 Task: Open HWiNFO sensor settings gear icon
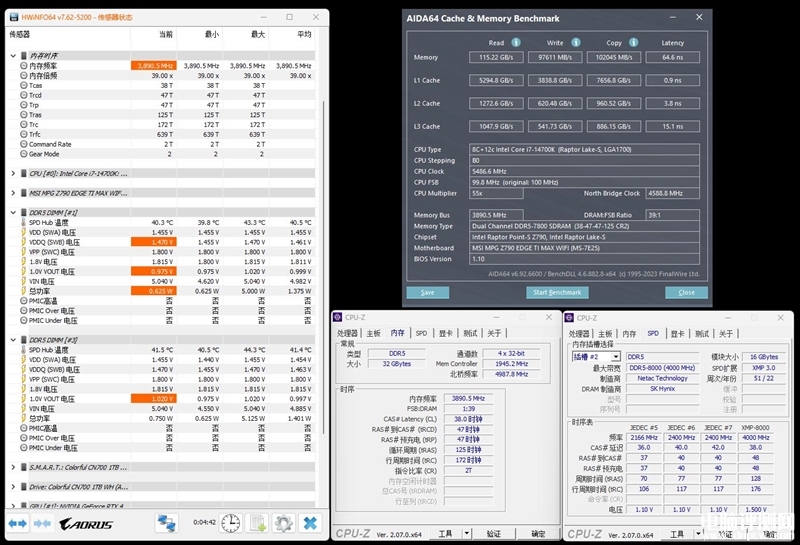[x=283, y=524]
